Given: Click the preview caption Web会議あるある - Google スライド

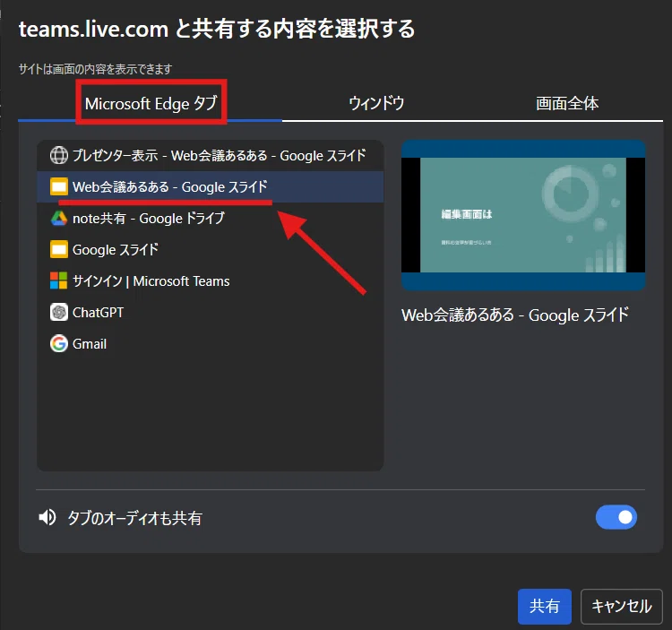Looking at the screenshot, I should pos(514,315).
